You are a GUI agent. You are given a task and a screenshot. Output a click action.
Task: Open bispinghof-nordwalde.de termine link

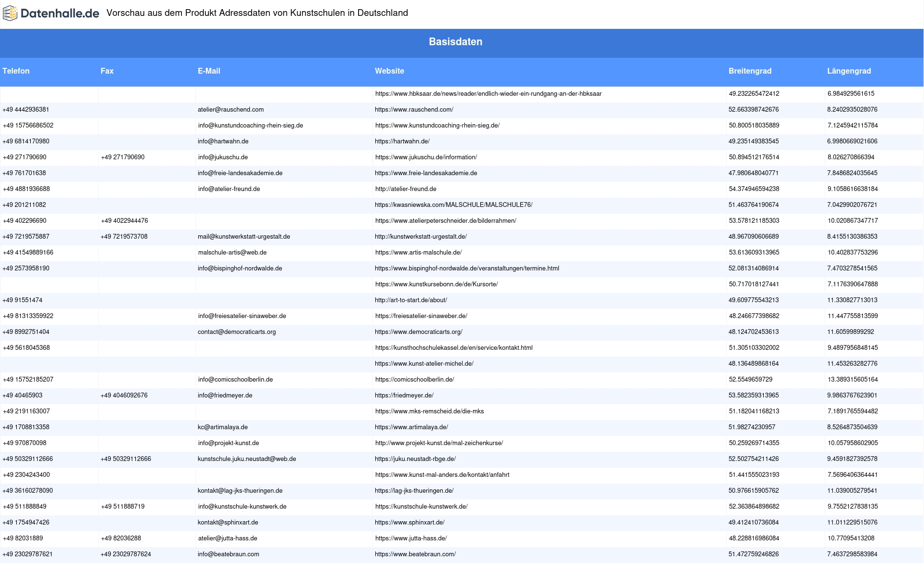coord(467,269)
